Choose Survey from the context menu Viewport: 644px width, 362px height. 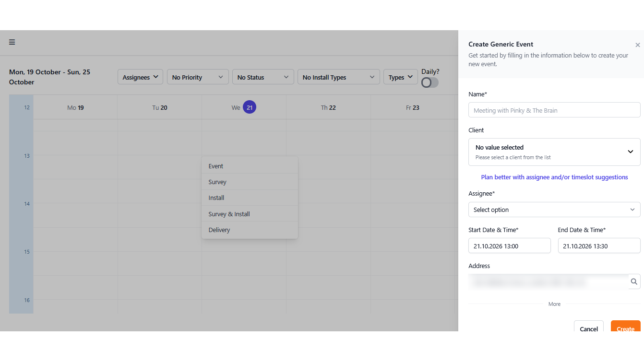[x=250, y=182]
